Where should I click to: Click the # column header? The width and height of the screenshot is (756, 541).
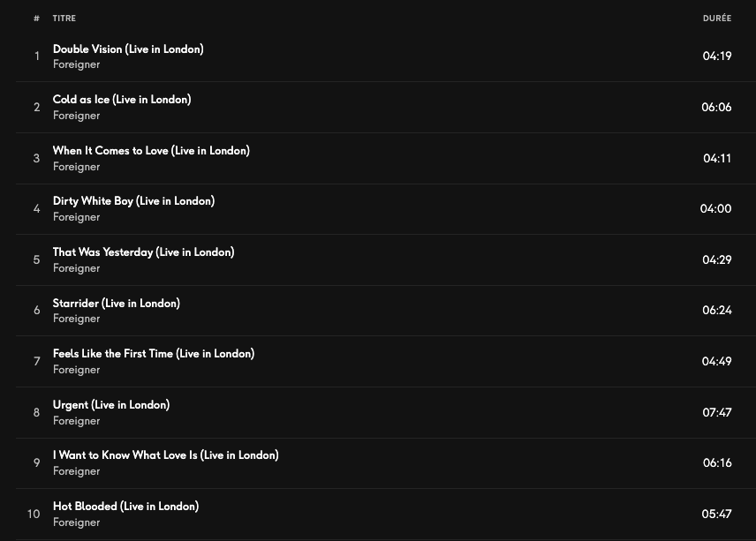click(x=36, y=19)
